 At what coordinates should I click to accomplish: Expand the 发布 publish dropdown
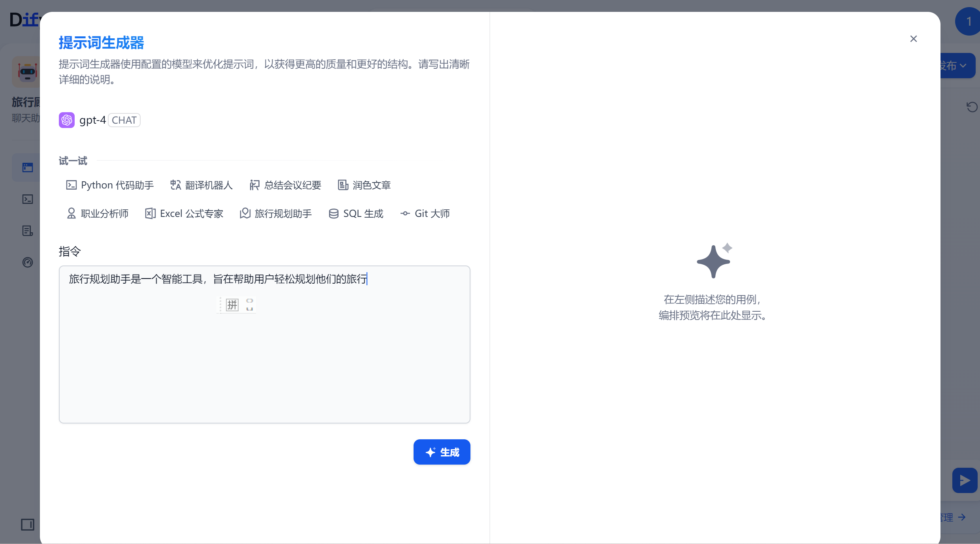[x=958, y=66]
